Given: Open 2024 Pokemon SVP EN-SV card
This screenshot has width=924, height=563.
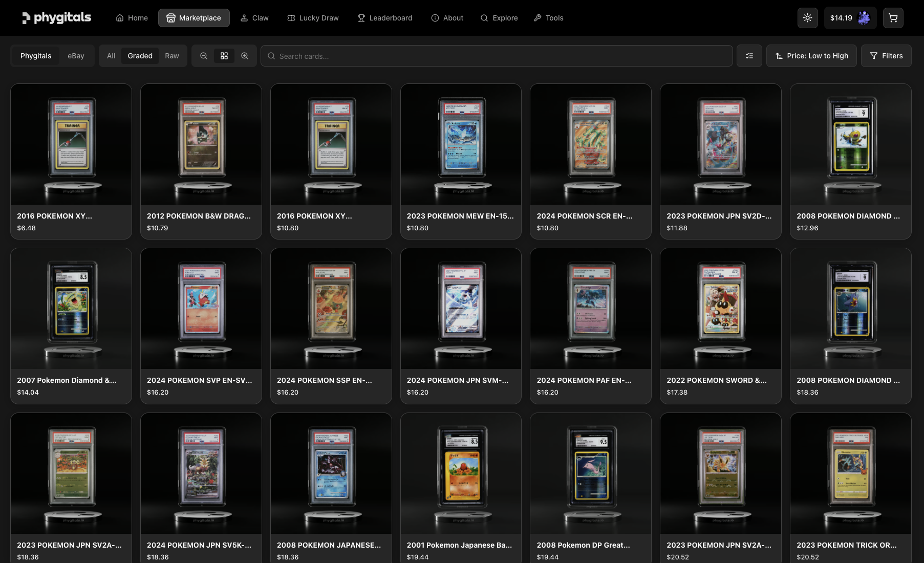Looking at the screenshot, I should click(201, 326).
